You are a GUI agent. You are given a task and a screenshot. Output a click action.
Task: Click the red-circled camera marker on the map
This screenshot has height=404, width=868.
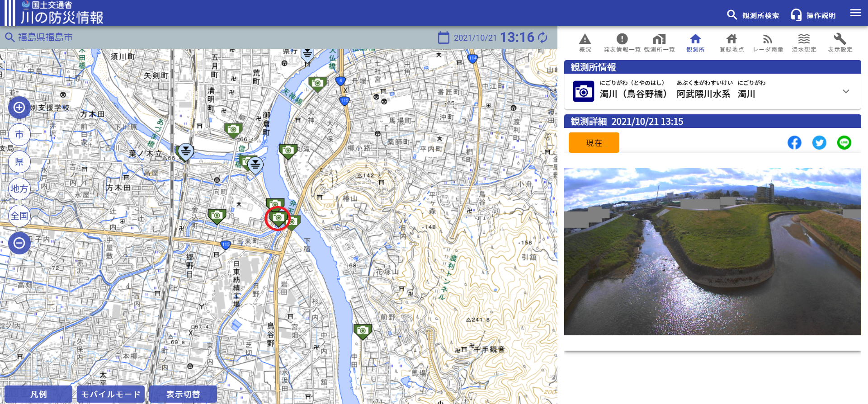pos(278,218)
